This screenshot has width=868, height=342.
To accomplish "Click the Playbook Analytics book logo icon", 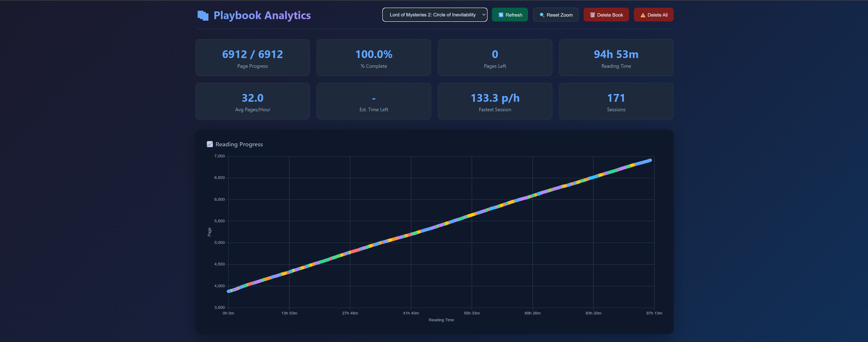I will click(203, 15).
